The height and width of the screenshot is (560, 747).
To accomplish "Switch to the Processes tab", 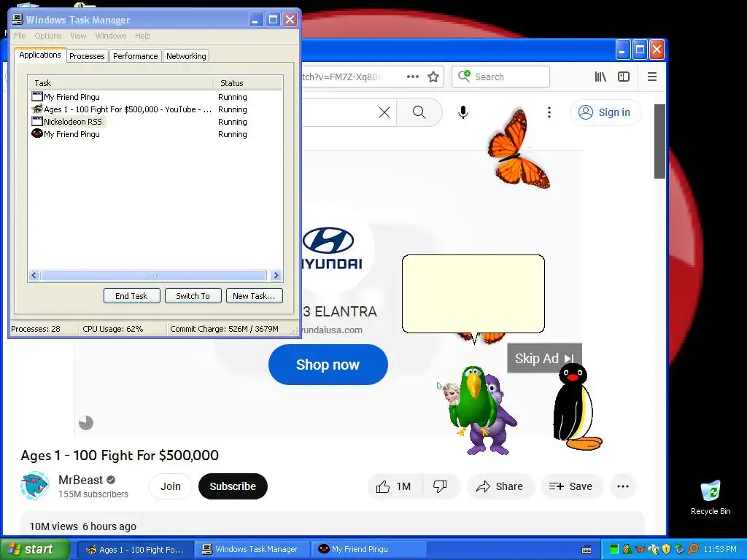I will (x=87, y=56).
